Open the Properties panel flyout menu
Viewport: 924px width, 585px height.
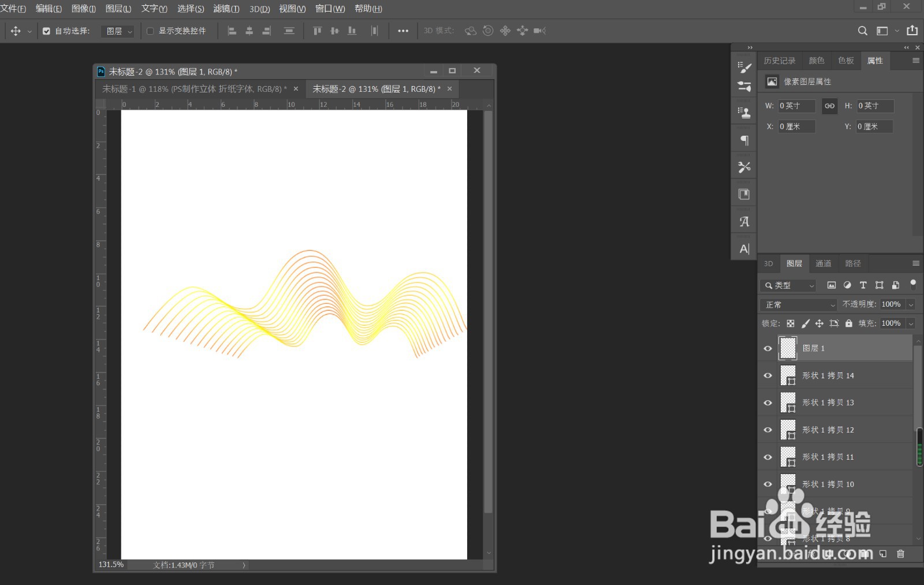point(915,61)
